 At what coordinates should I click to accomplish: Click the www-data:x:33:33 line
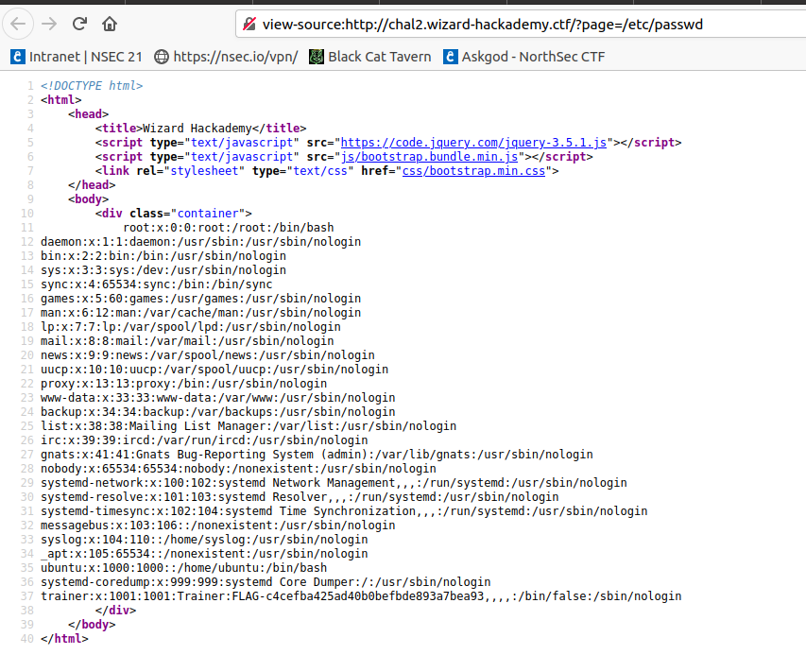[x=218, y=398]
